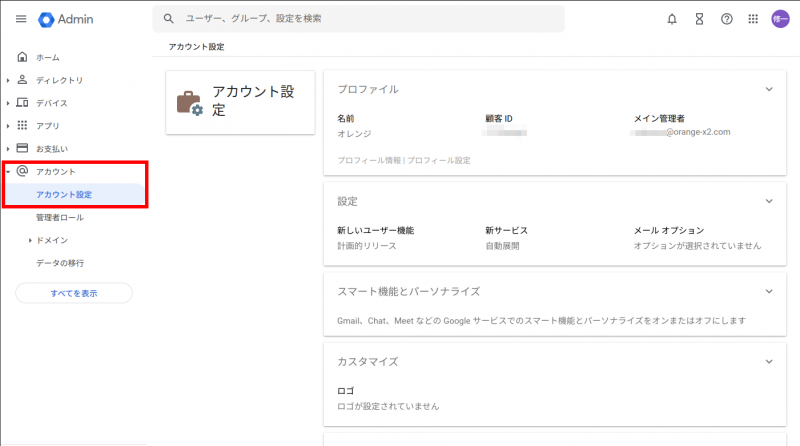The image size is (800, 446).
Task: Open the help question mark icon
Action: point(726,19)
